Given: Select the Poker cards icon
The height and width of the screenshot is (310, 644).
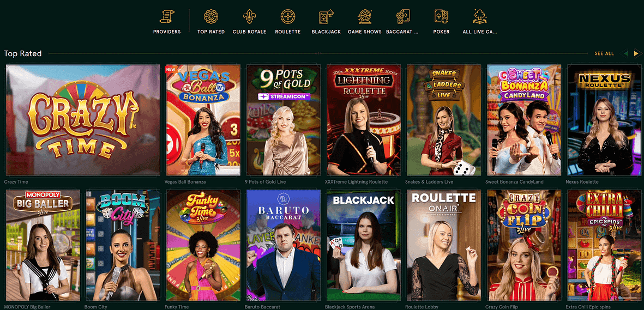Looking at the screenshot, I should [x=441, y=17].
